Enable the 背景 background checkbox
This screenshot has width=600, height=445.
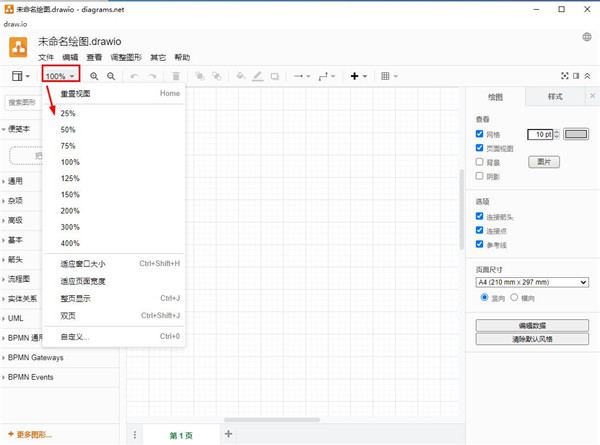pos(481,161)
